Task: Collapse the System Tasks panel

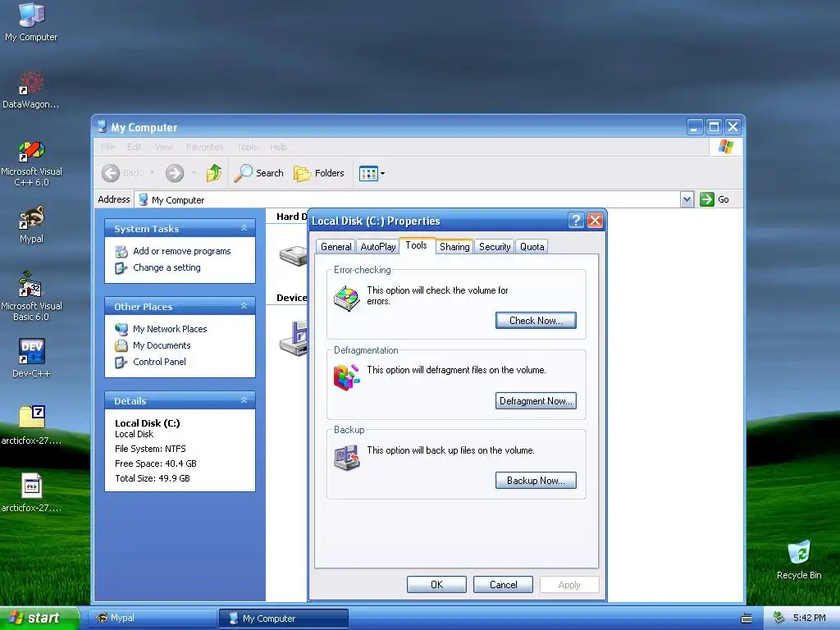Action: click(244, 228)
